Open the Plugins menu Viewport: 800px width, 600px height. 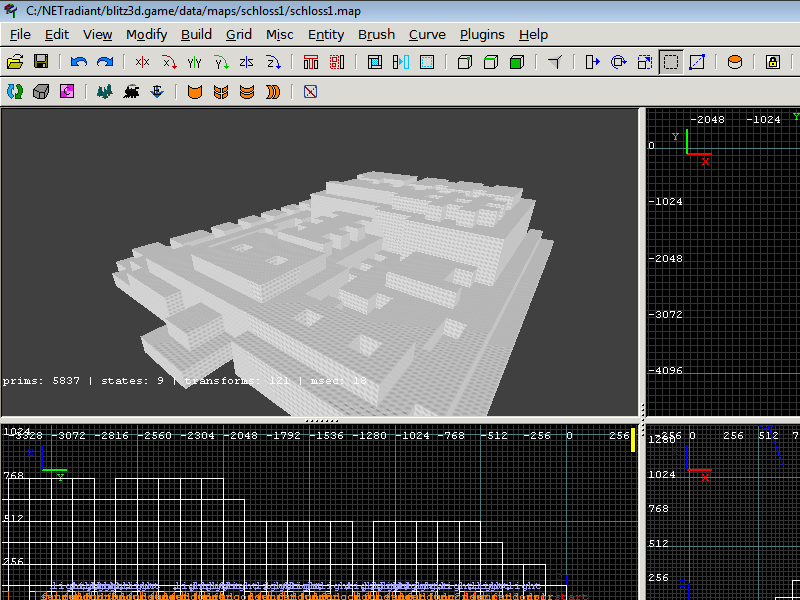pos(482,34)
